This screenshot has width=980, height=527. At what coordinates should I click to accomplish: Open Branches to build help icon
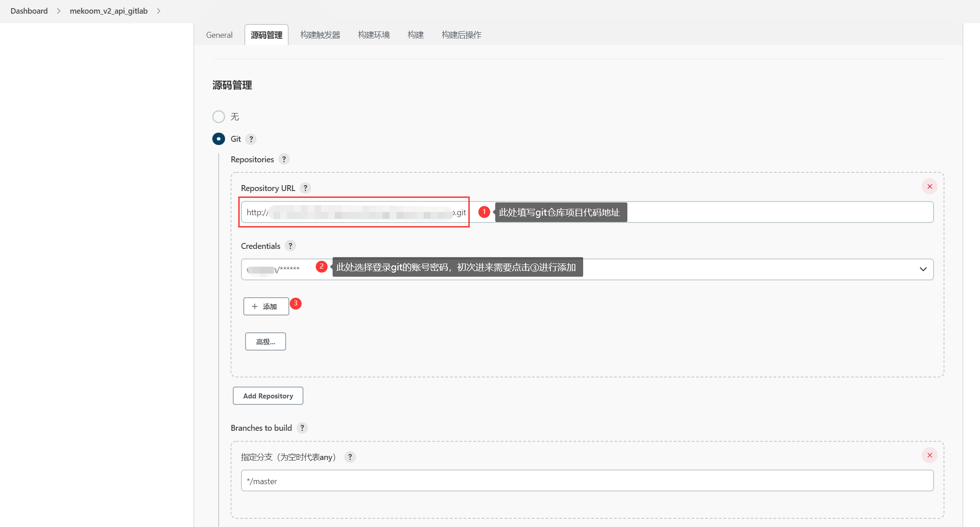click(x=302, y=428)
